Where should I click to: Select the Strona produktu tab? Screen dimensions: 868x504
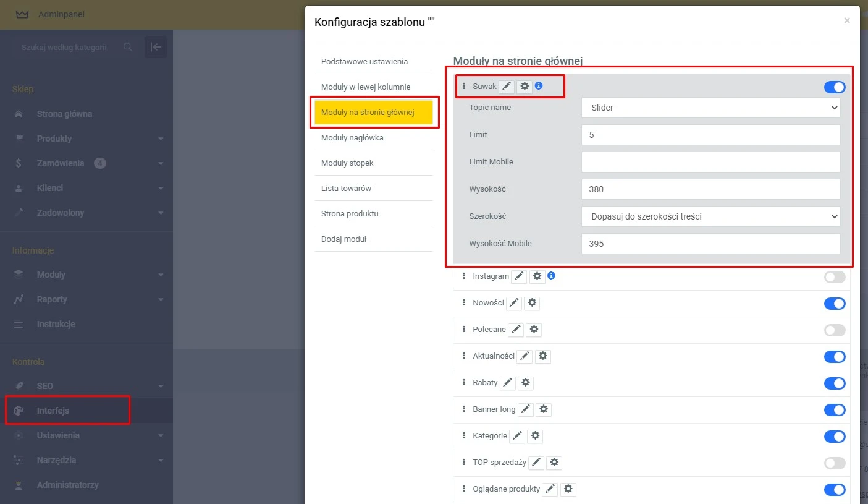[350, 214]
